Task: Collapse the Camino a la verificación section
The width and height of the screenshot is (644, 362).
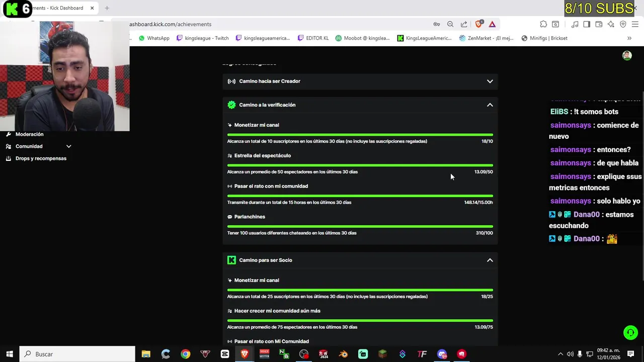Action: coord(490,105)
